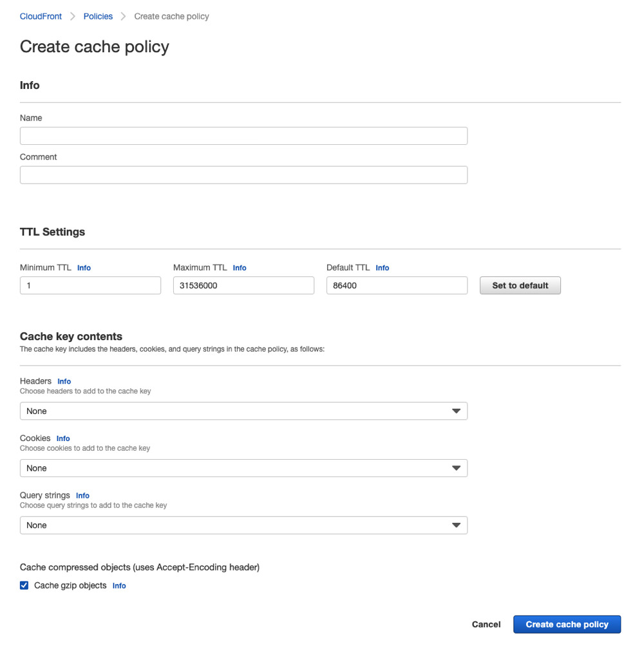
Task: Open the Minimum TTL Info tooltip
Action: click(x=84, y=268)
